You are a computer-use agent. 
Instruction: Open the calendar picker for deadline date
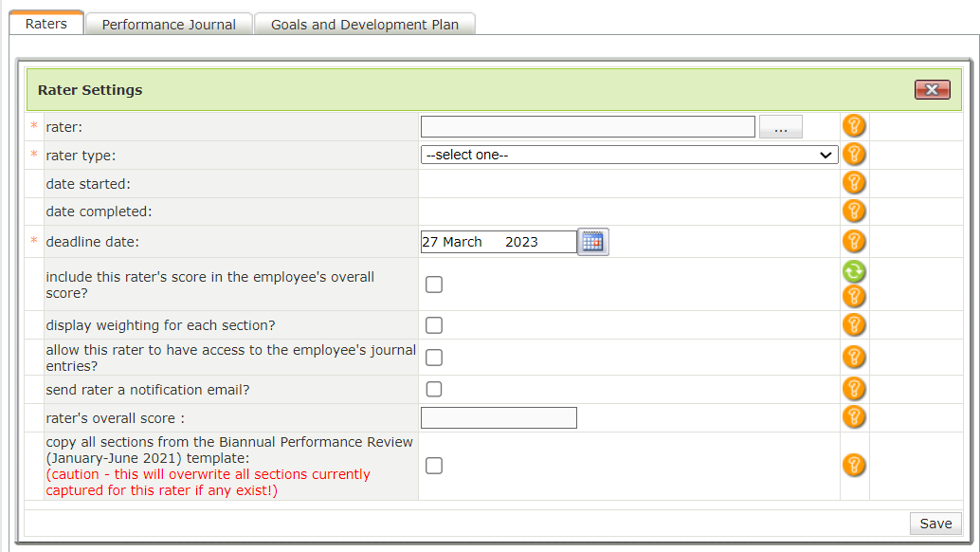[x=593, y=242]
